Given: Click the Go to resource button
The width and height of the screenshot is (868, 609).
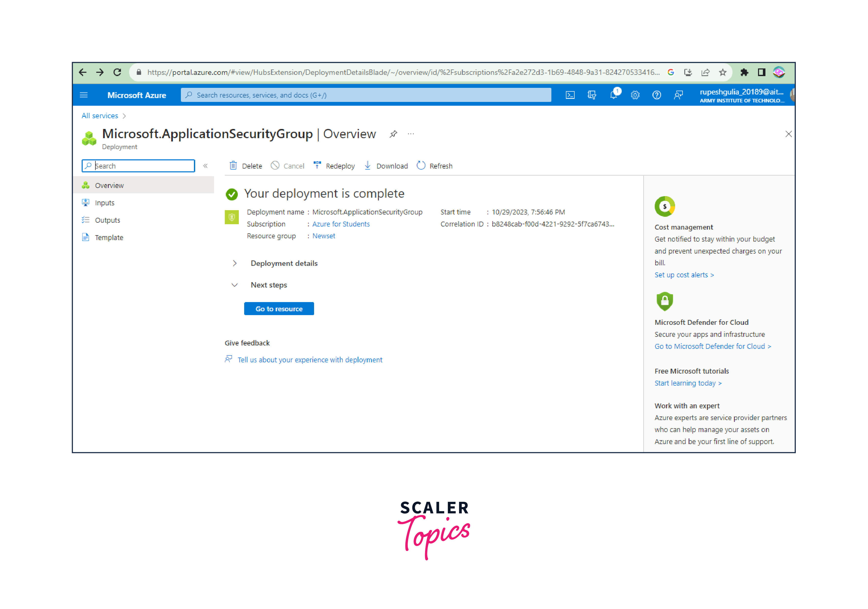Looking at the screenshot, I should [x=279, y=309].
